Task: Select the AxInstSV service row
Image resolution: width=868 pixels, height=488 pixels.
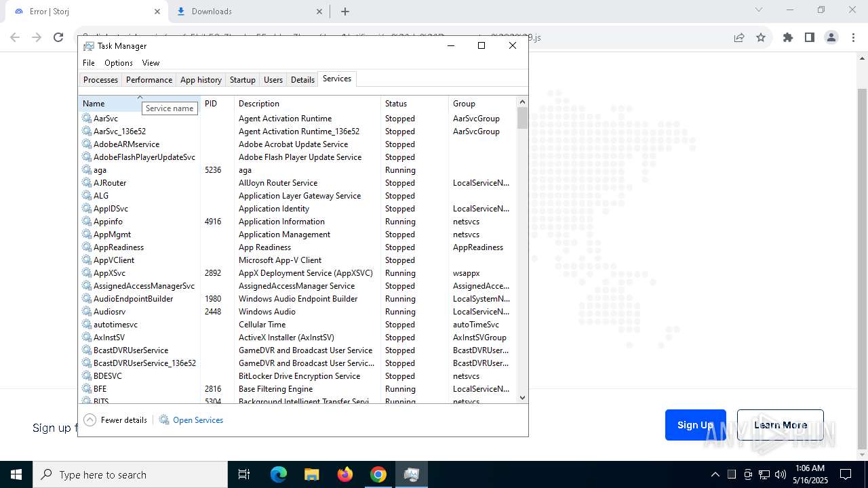Action: pyautogui.click(x=297, y=338)
